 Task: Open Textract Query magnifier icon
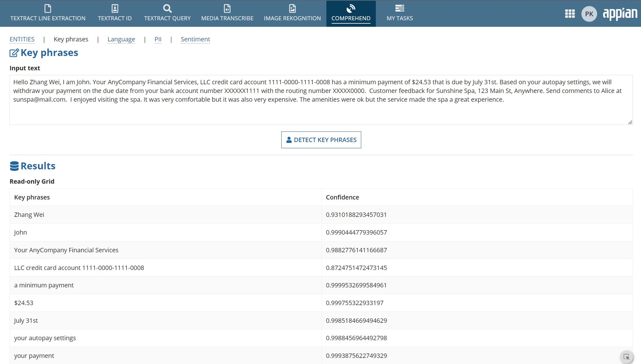(167, 9)
